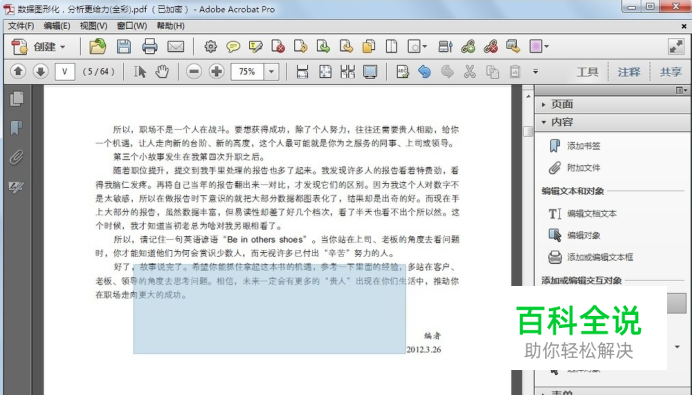692x395 pixels.
Task: Zoom out with the minus button
Action: click(194, 71)
